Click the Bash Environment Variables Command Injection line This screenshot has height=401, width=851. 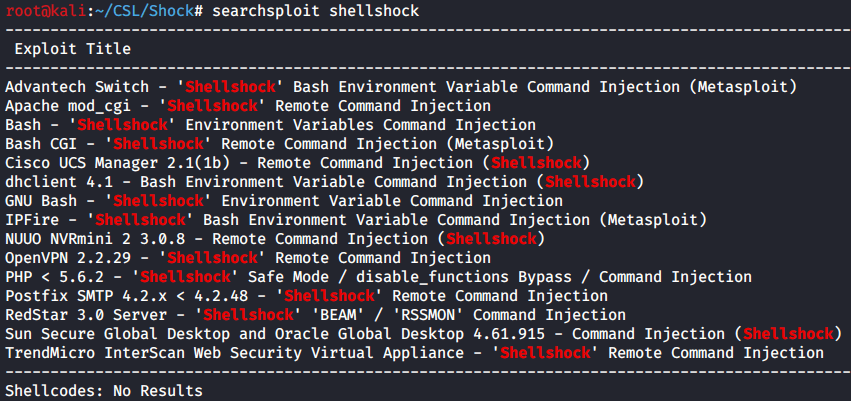click(270, 124)
